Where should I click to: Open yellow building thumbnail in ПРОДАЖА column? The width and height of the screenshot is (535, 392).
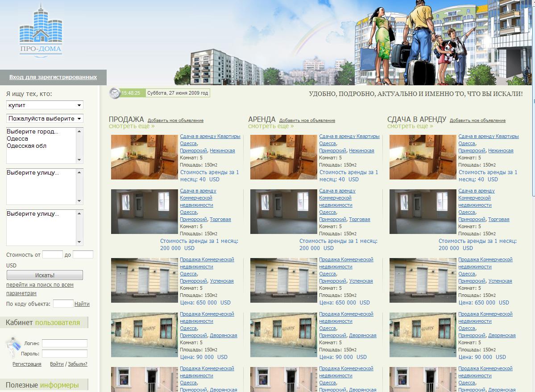click(x=145, y=280)
